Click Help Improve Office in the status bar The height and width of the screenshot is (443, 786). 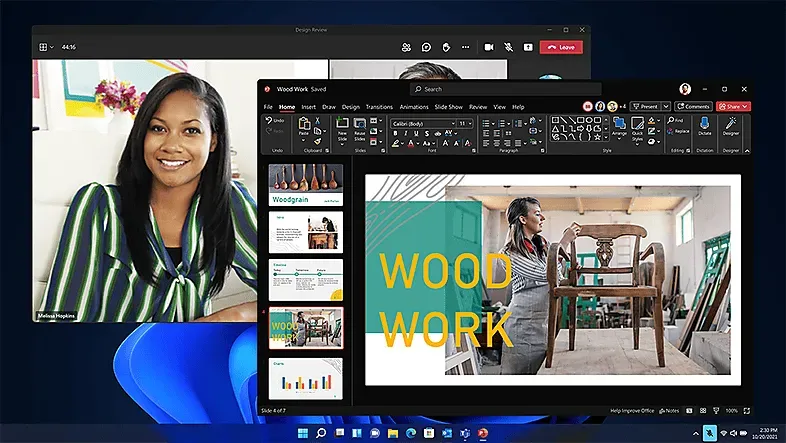point(632,410)
